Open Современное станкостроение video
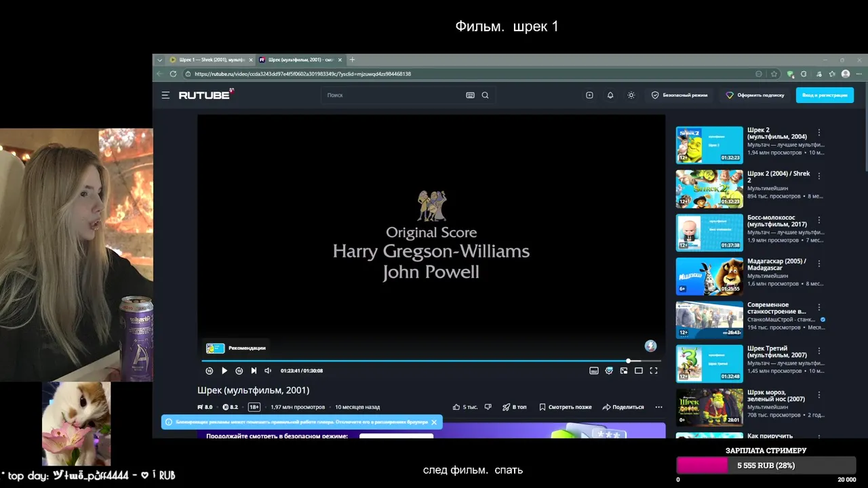 point(709,320)
